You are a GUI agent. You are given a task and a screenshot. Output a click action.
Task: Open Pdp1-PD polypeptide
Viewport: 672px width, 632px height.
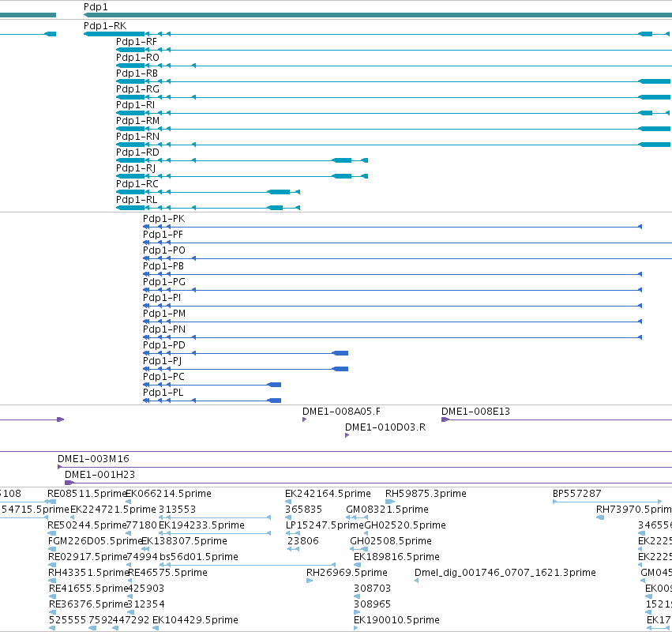tap(164, 345)
